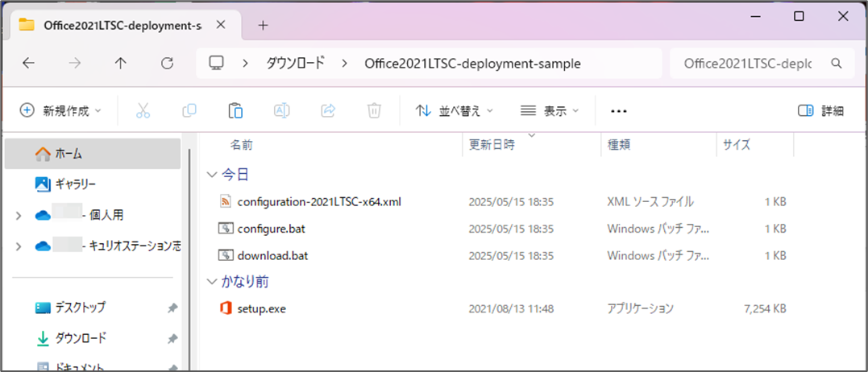Sort by 更新日時 column header

(x=492, y=146)
